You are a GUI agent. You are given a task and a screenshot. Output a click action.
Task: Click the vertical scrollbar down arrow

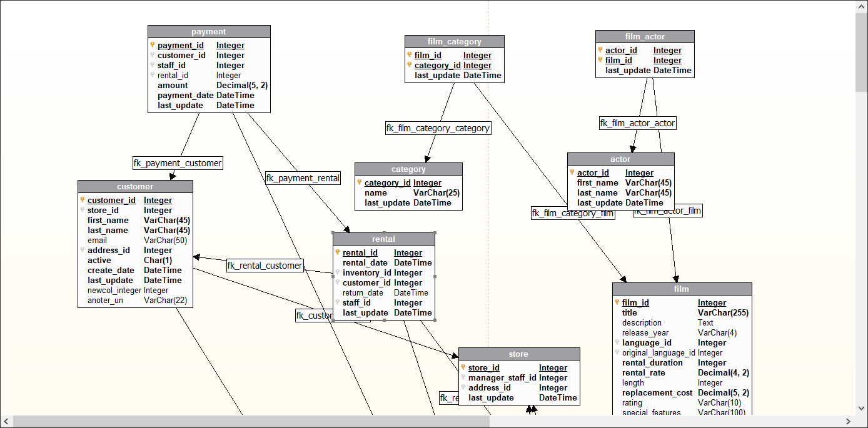point(861,409)
